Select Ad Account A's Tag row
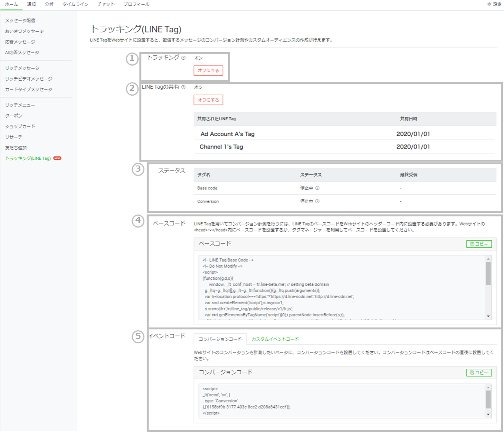Viewport: 504px width, 432px height. [x=227, y=134]
